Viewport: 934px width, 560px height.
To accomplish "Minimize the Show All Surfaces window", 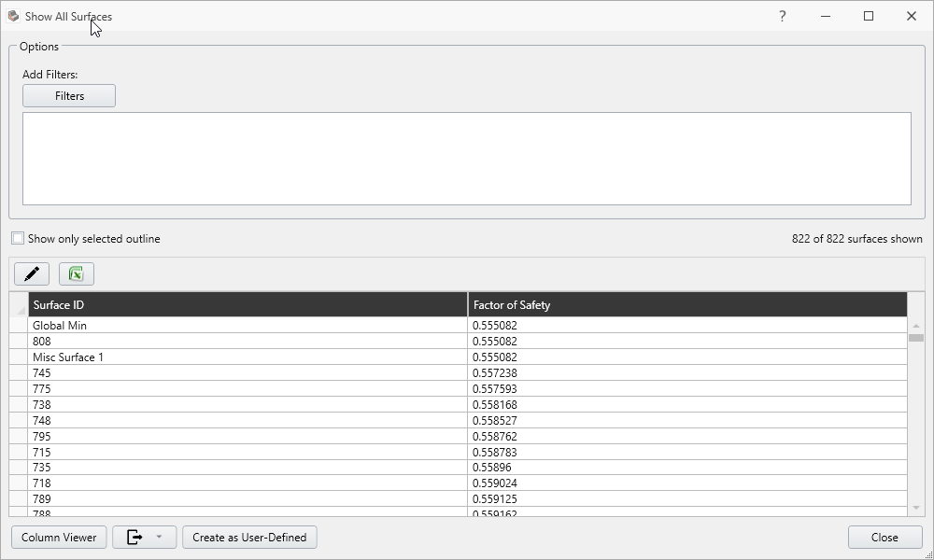I will point(826,16).
